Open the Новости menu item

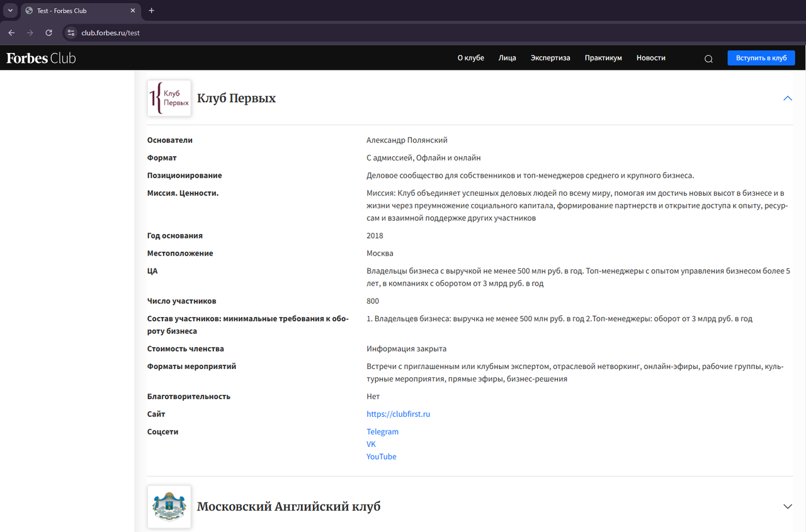[x=650, y=58]
